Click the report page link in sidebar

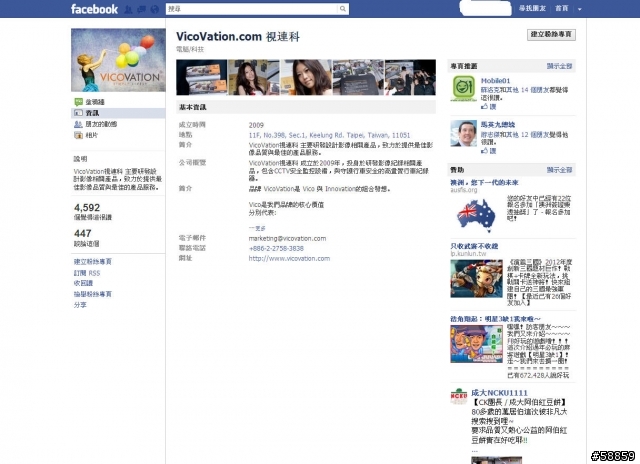93,294
